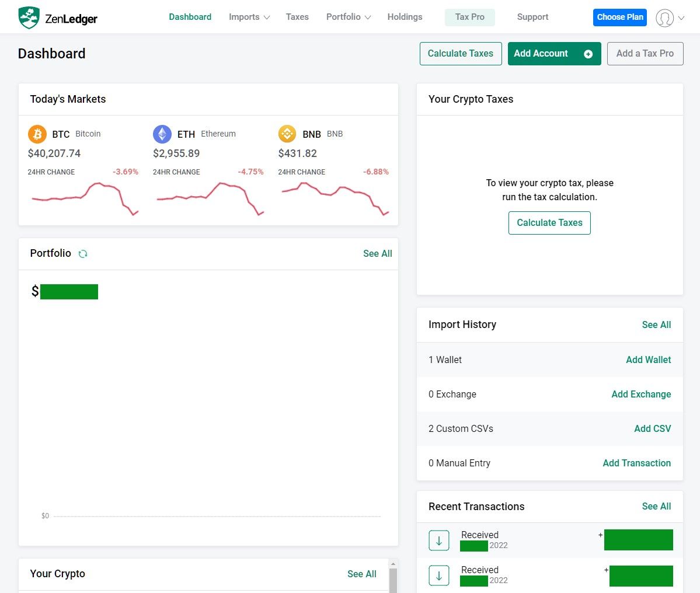Image resolution: width=700 pixels, height=593 pixels.
Task: Click the 0 Exchange row label
Action: (452, 394)
